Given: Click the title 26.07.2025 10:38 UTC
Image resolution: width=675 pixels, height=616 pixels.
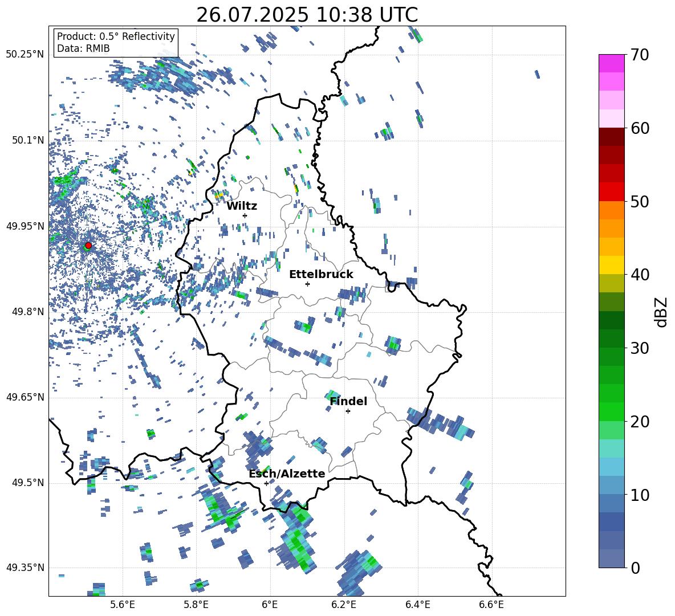Looking at the screenshot, I should coord(307,15).
